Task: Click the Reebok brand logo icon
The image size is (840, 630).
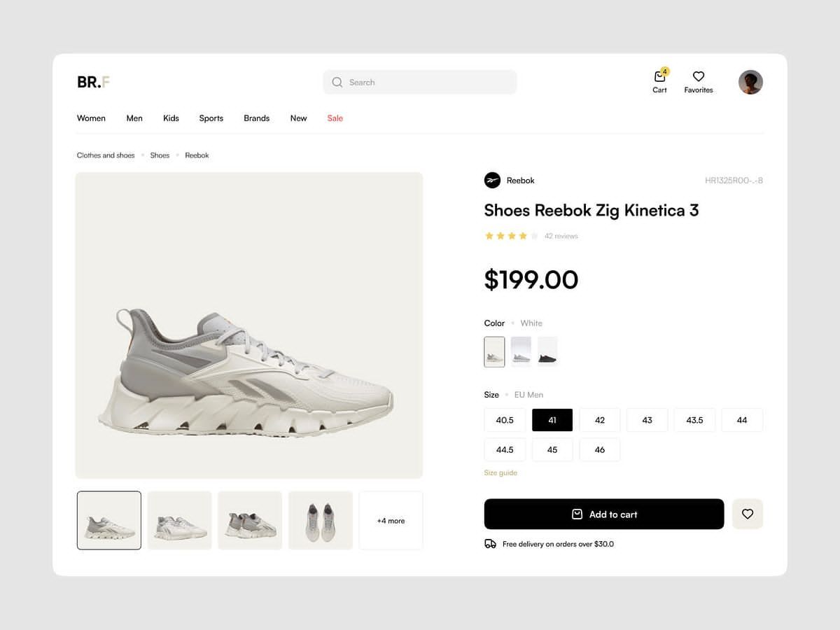Action: tap(492, 180)
